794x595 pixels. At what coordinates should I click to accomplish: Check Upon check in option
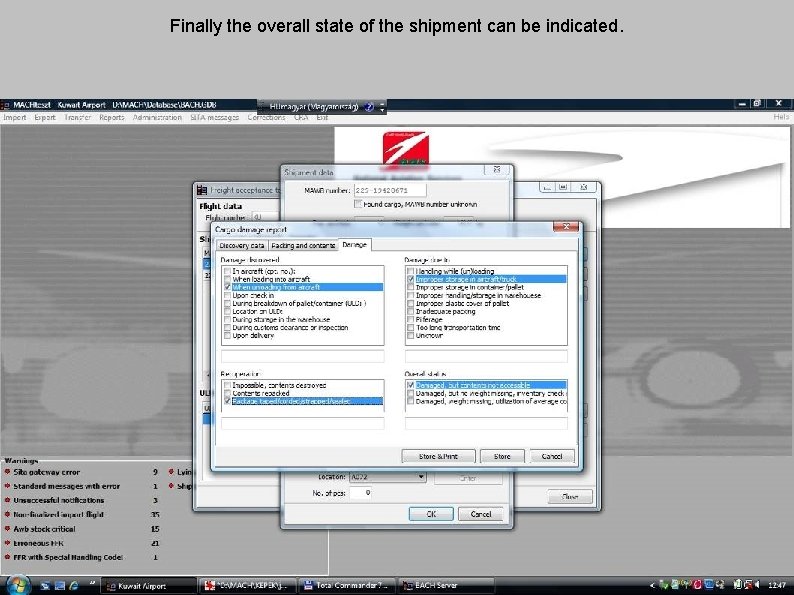(x=227, y=295)
